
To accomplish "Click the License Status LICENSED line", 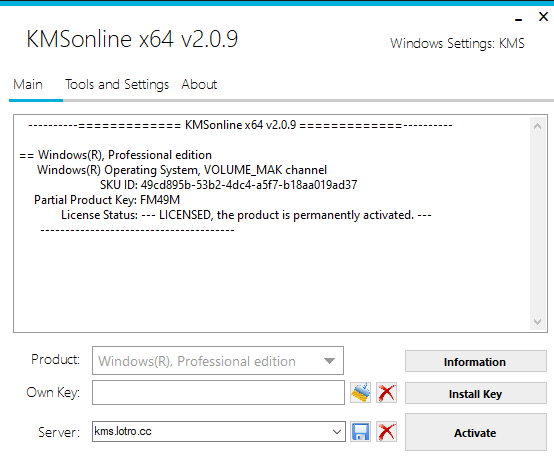I will click(x=246, y=215).
